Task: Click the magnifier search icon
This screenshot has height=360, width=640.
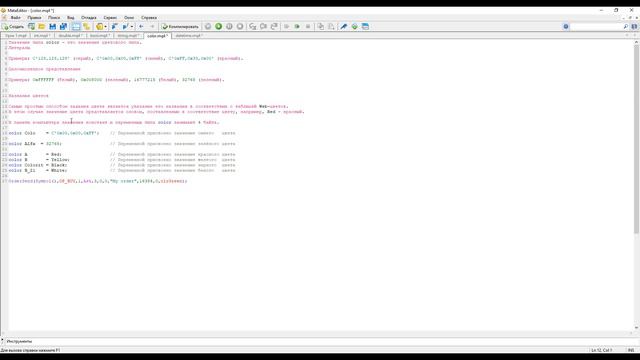Action: click(x=626, y=27)
